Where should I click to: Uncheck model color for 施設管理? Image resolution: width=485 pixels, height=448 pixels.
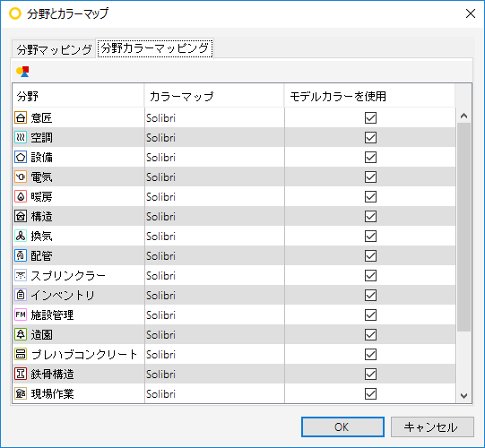(x=370, y=314)
